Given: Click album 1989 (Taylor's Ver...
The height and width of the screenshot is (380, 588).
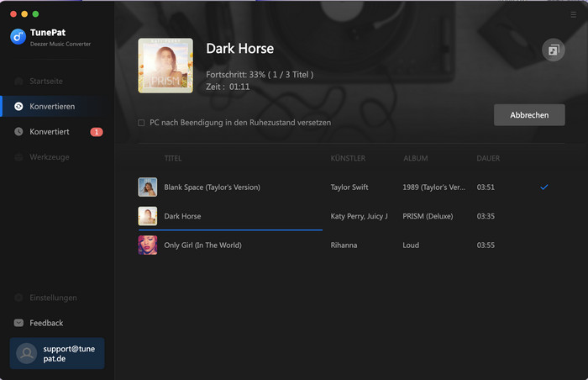Looking at the screenshot, I should pyautogui.click(x=434, y=187).
